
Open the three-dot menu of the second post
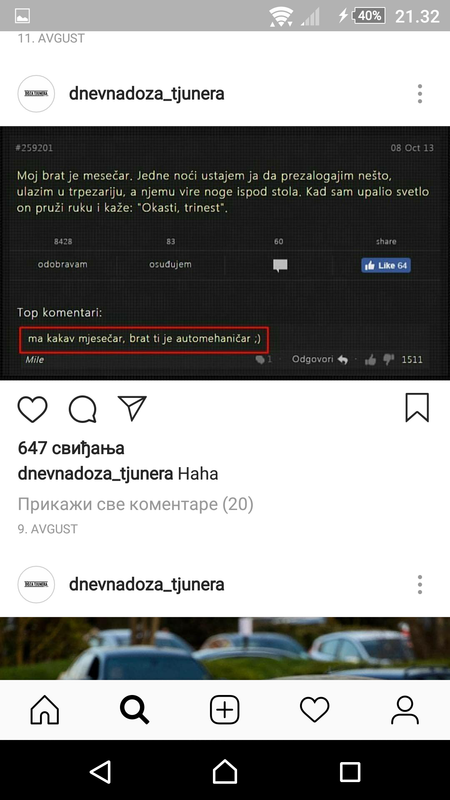coord(419,584)
